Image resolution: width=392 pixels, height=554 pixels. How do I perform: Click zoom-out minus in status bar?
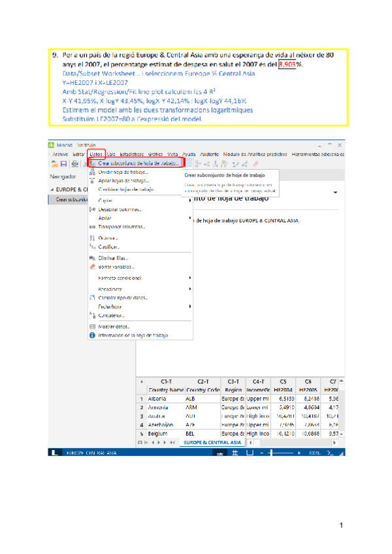coord(262,453)
